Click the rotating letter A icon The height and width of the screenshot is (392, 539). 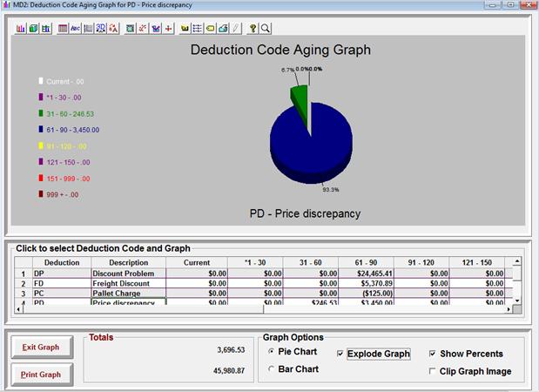point(113,28)
